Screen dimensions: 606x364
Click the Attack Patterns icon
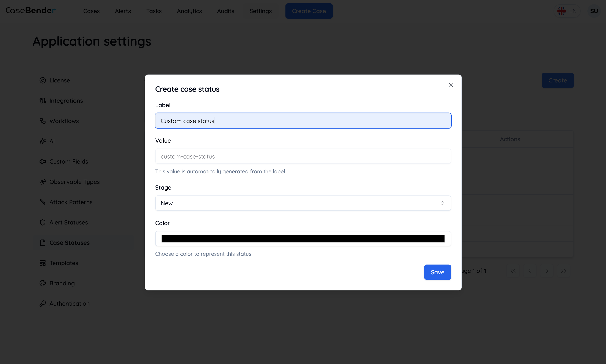[43, 202]
